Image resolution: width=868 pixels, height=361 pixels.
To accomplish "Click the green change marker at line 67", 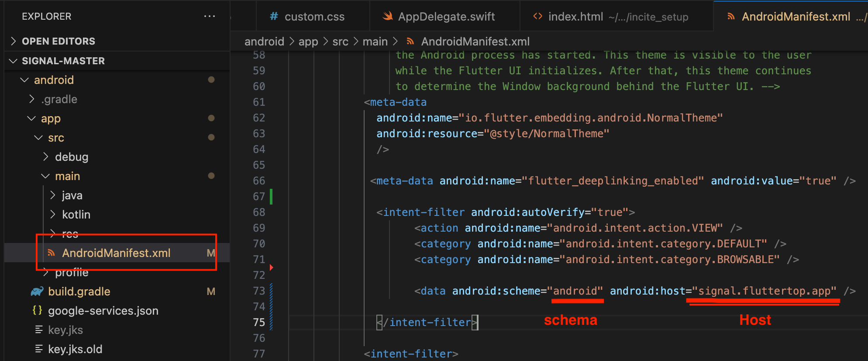I will point(271,197).
